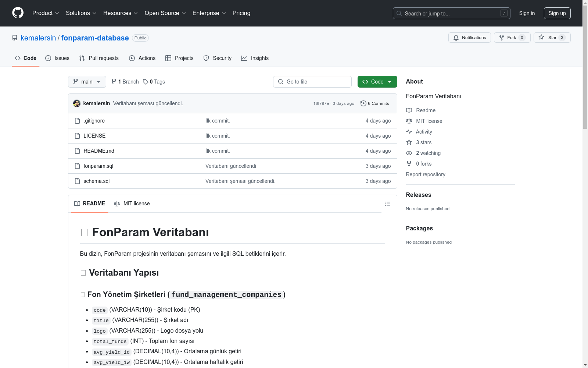Select the MIT license tab in file viewer
Image resolution: width=588 pixels, height=368 pixels.
tap(132, 204)
